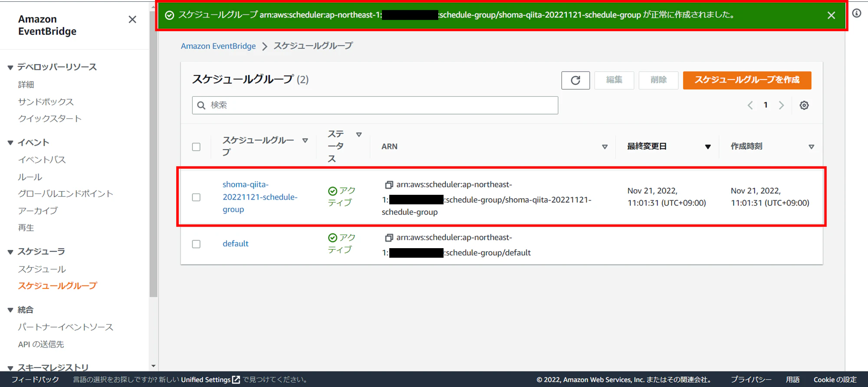Copy ARN of default schedule group
Viewport: 868px width, 387px height.
(389, 238)
